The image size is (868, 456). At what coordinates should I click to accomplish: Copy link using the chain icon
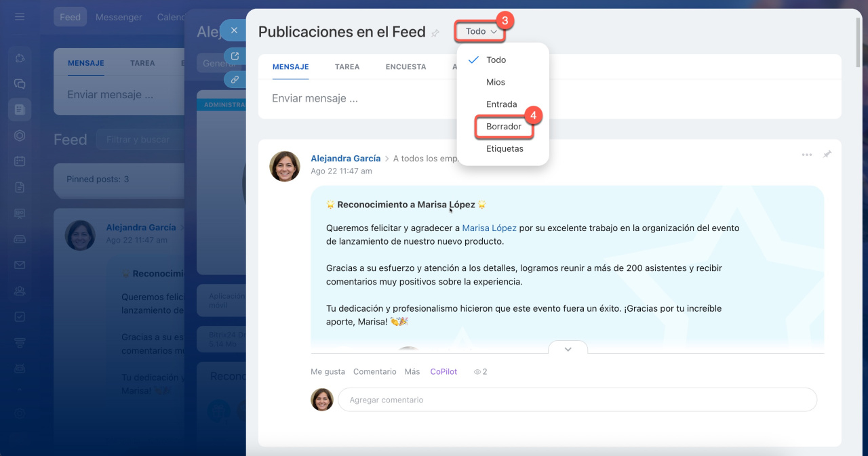click(x=235, y=79)
